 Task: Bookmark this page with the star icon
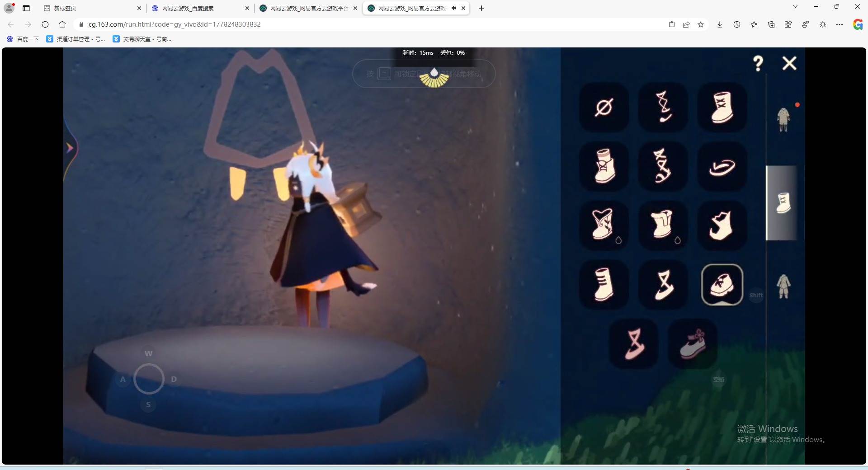coord(701,24)
